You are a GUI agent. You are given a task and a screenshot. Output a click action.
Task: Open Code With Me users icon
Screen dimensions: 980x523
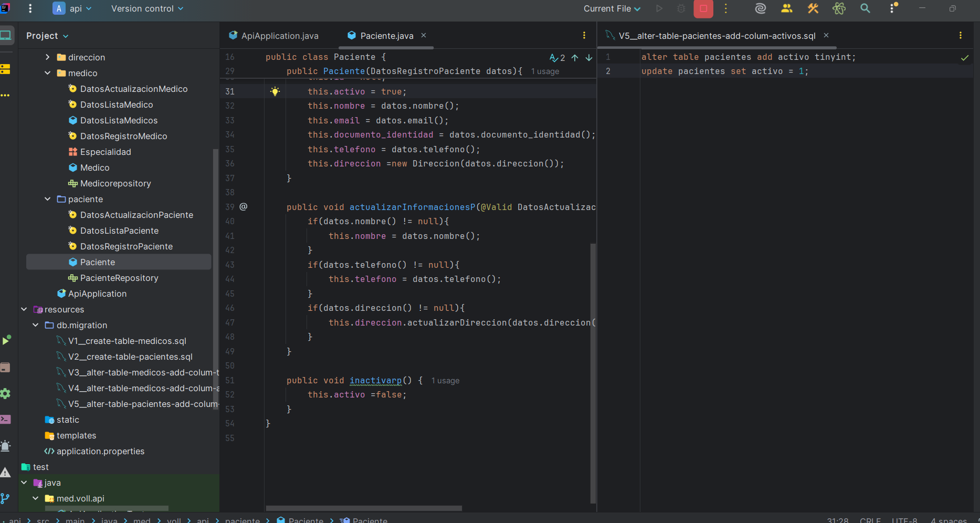coord(786,8)
